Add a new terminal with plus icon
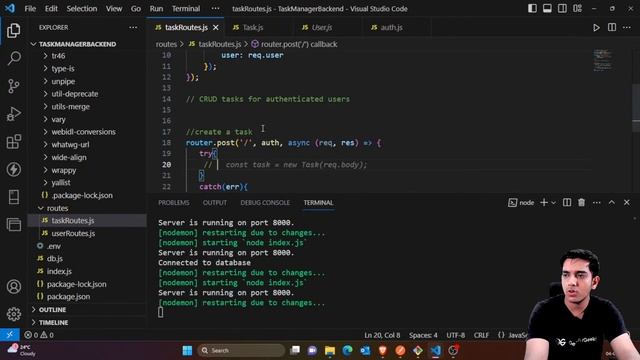640x360 pixels. tap(544, 202)
